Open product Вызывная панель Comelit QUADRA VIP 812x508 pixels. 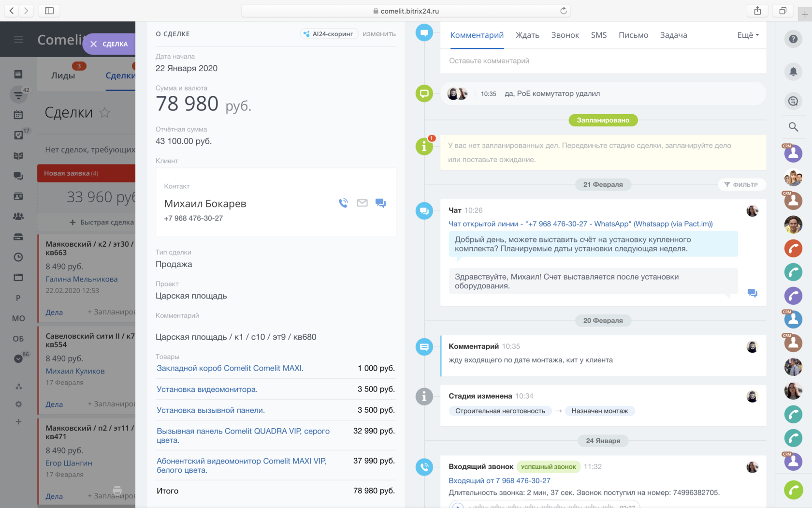[x=243, y=435]
